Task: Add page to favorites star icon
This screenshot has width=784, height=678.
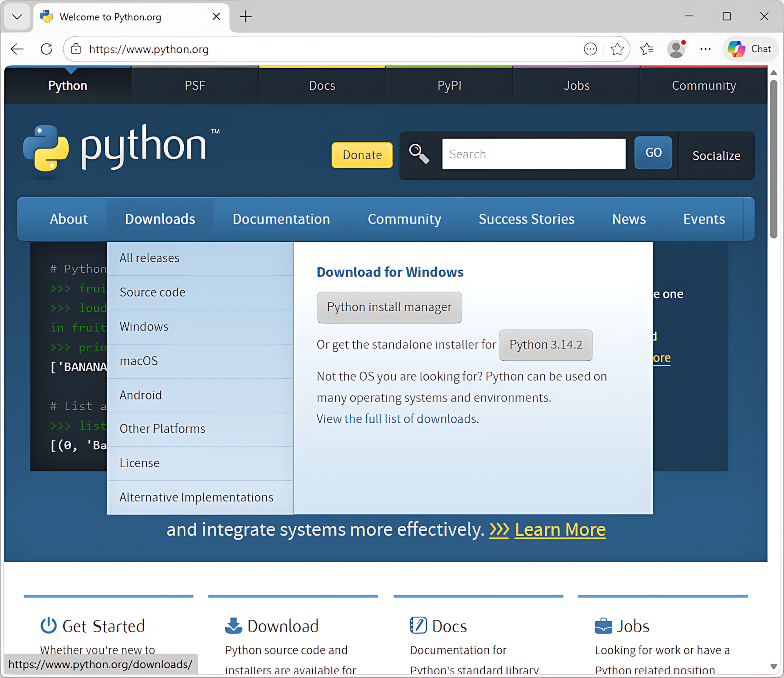Action: [x=617, y=49]
